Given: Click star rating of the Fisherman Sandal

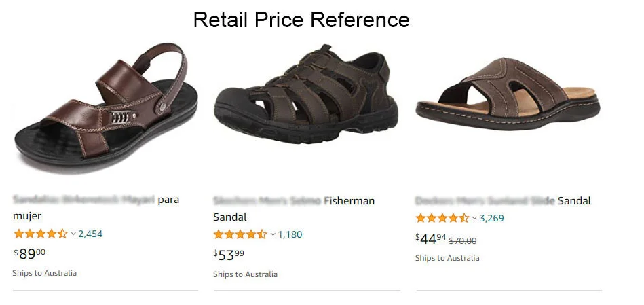Looking at the screenshot, I should tap(240, 234).
